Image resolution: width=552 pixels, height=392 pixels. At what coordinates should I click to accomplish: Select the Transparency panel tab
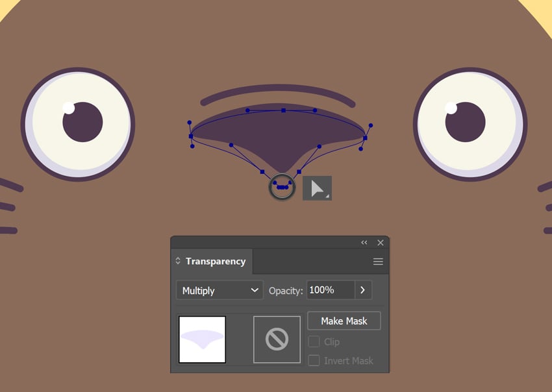click(215, 262)
